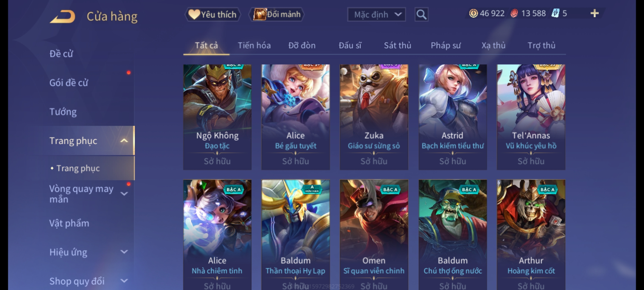Select Tel'Annas Vũ khúc yêu hồ skin
Viewport: 644px width, 290px height.
[x=531, y=117]
